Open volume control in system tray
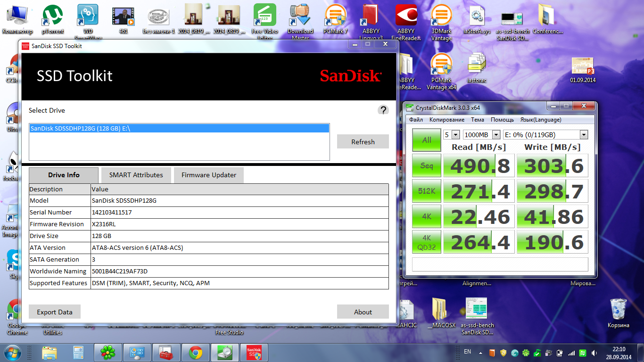Image resolution: width=644 pixels, height=362 pixels. click(594, 353)
